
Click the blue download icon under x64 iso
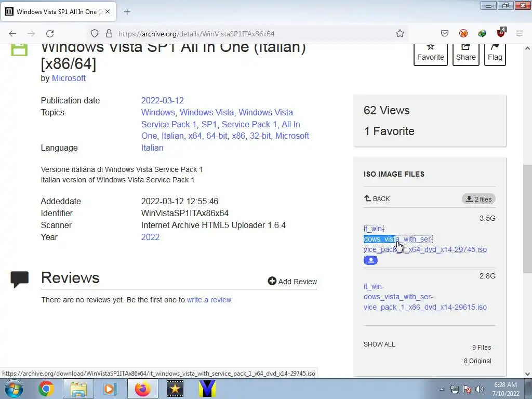pos(370,260)
